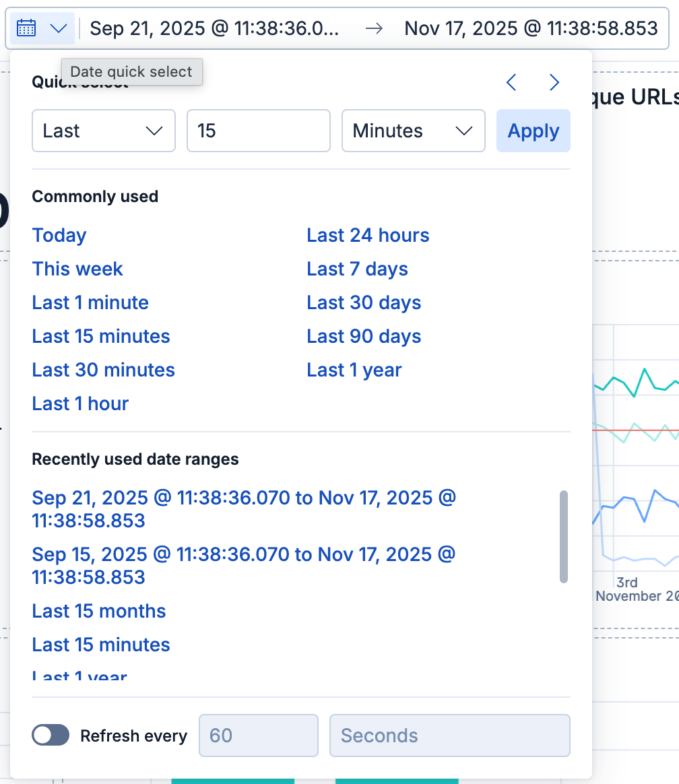Image resolution: width=679 pixels, height=784 pixels.
Task: Click the recent ranges list scrollbar
Action: pyautogui.click(x=564, y=536)
